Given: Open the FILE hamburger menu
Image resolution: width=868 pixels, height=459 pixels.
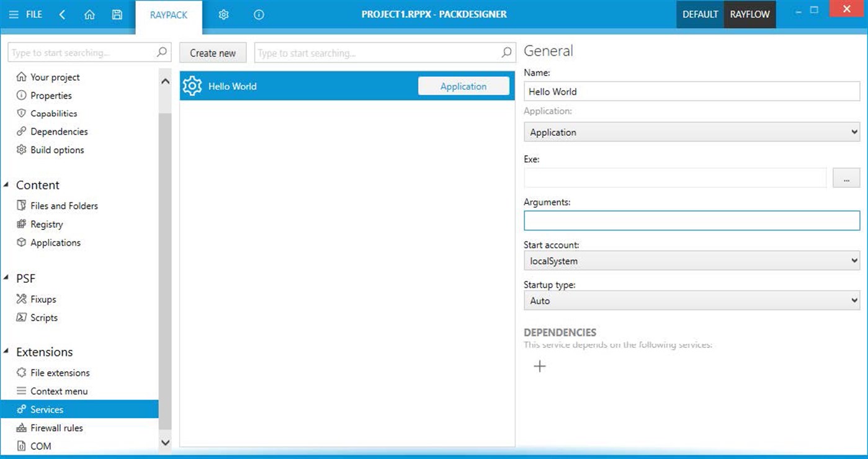Looking at the screenshot, I should (25, 14).
